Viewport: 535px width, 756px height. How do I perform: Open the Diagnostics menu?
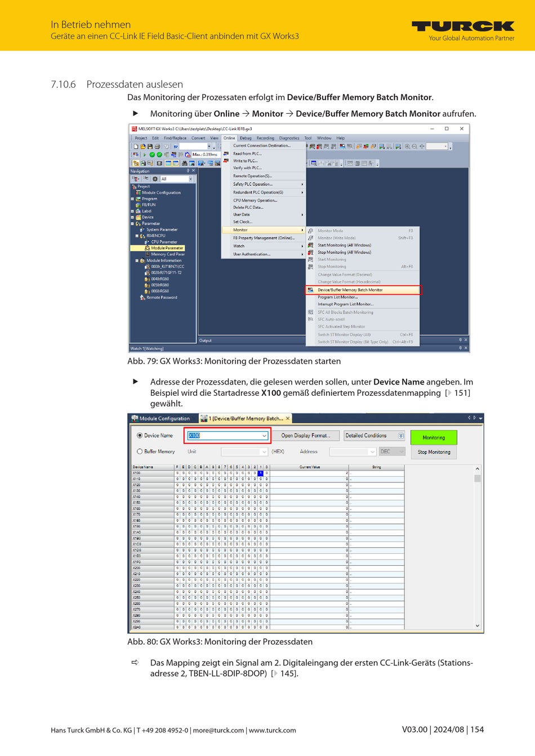tap(289, 138)
